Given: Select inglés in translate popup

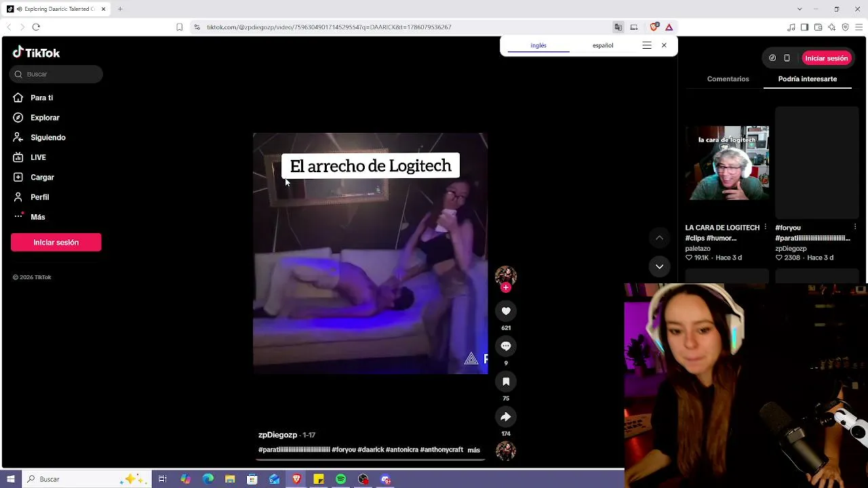Looking at the screenshot, I should click(538, 45).
